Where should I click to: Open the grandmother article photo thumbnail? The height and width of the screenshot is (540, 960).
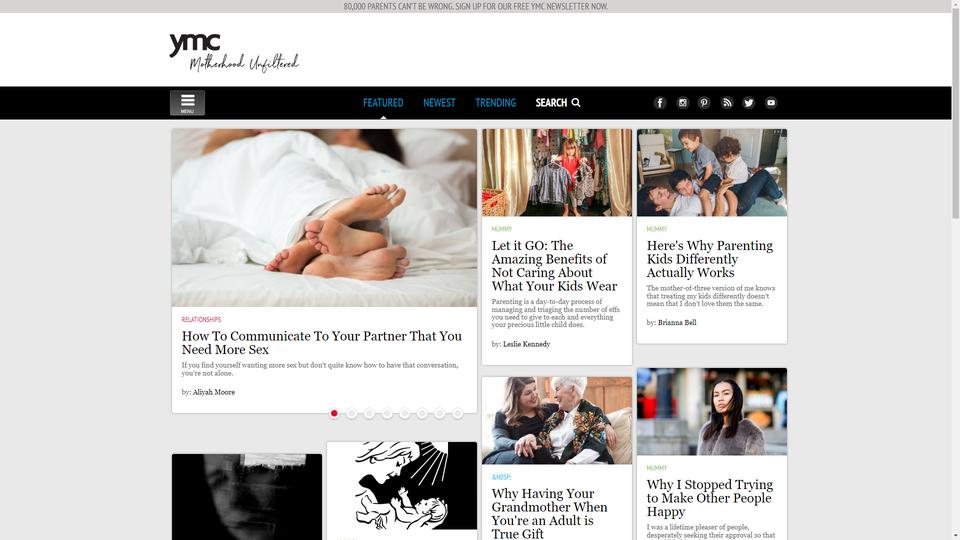click(x=557, y=421)
